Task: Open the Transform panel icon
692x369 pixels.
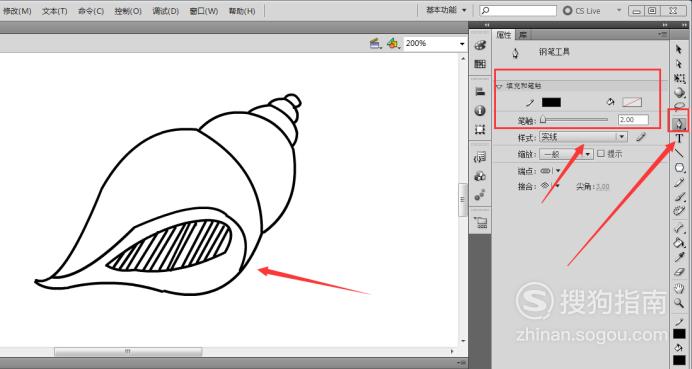Action: point(480,129)
